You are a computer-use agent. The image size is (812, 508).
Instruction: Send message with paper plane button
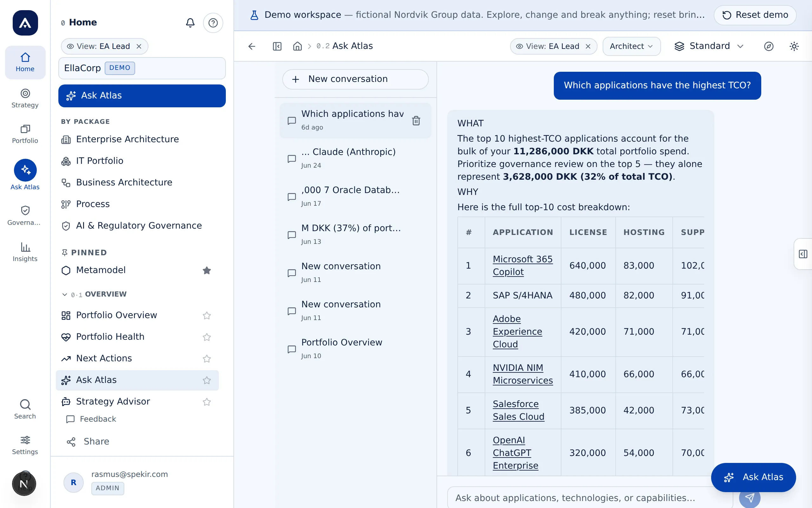[x=750, y=498]
